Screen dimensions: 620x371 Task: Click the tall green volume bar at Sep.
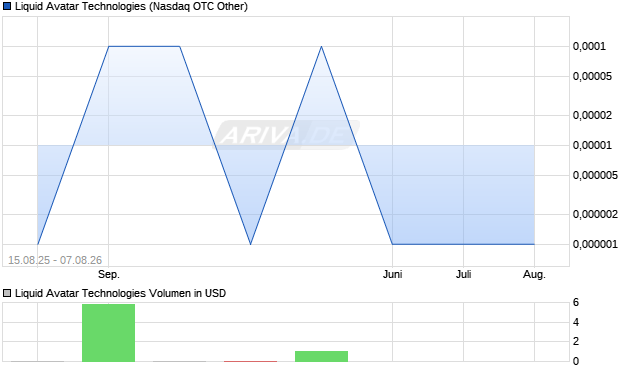point(108,333)
